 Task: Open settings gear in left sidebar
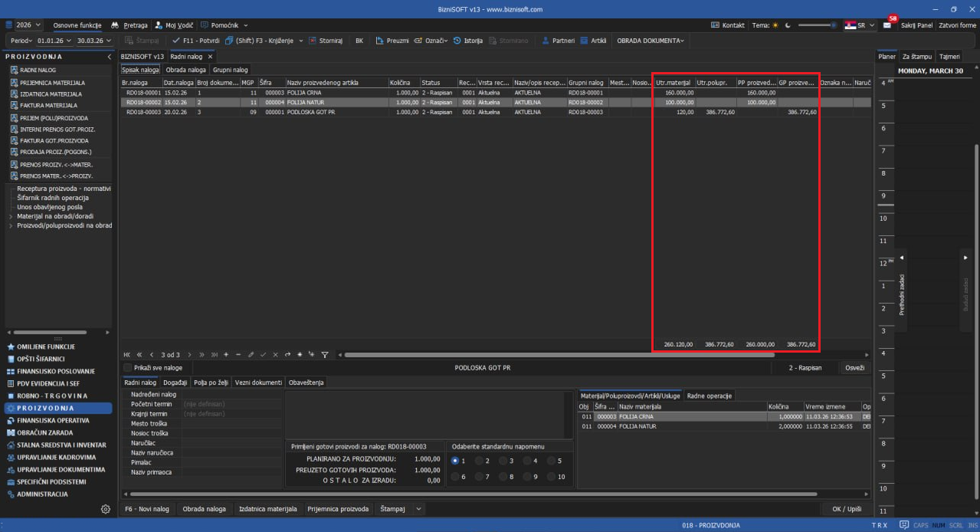(106, 509)
